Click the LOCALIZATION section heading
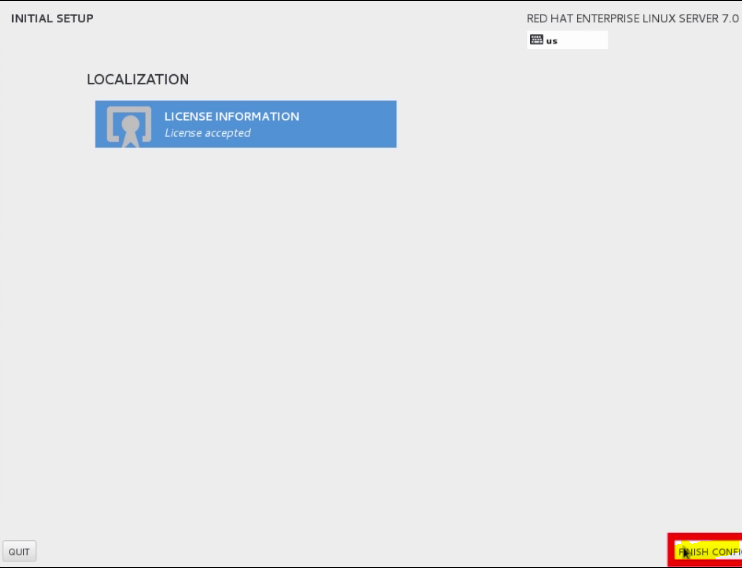This screenshot has width=742, height=568. click(x=138, y=79)
